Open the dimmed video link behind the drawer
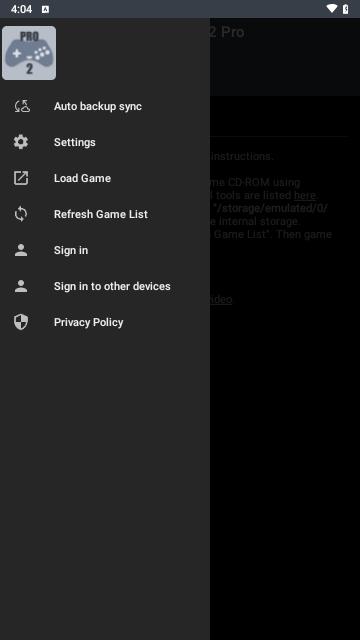Image resolution: width=360 pixels, height=640 pixels. (x=221, y=299)
